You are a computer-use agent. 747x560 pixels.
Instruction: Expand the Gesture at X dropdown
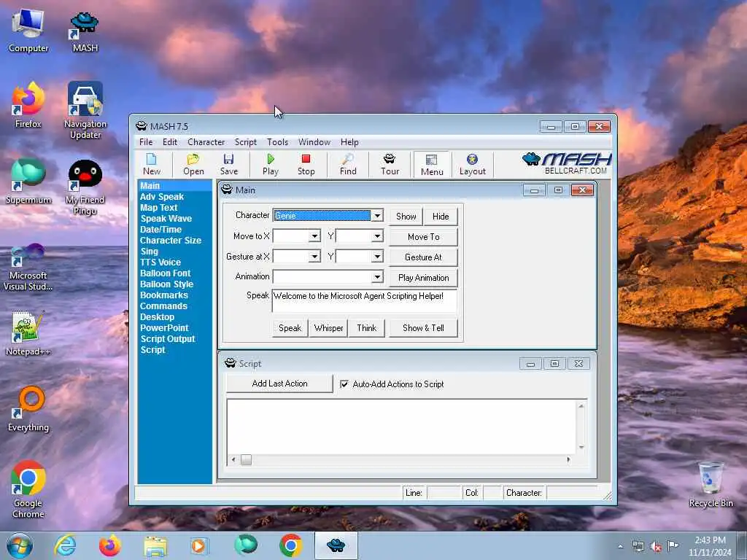[314, 257]
